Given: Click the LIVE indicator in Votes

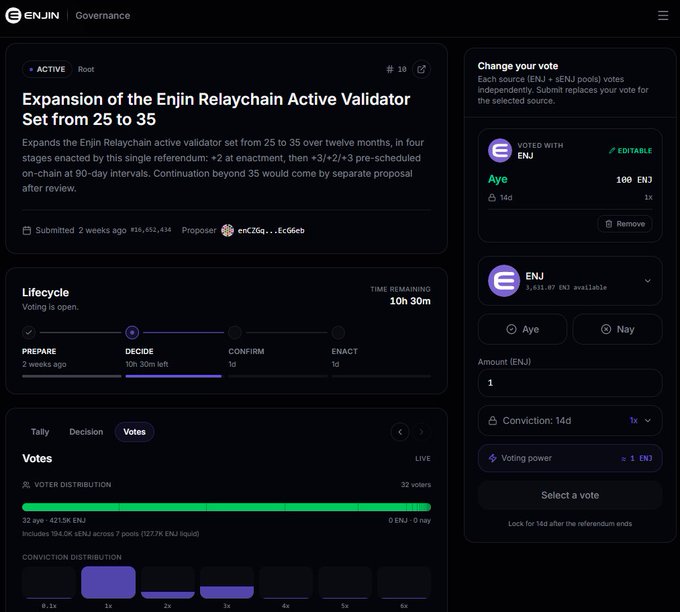Looking at the screenshot, I should pyautogui.click(x=423, y=458).
